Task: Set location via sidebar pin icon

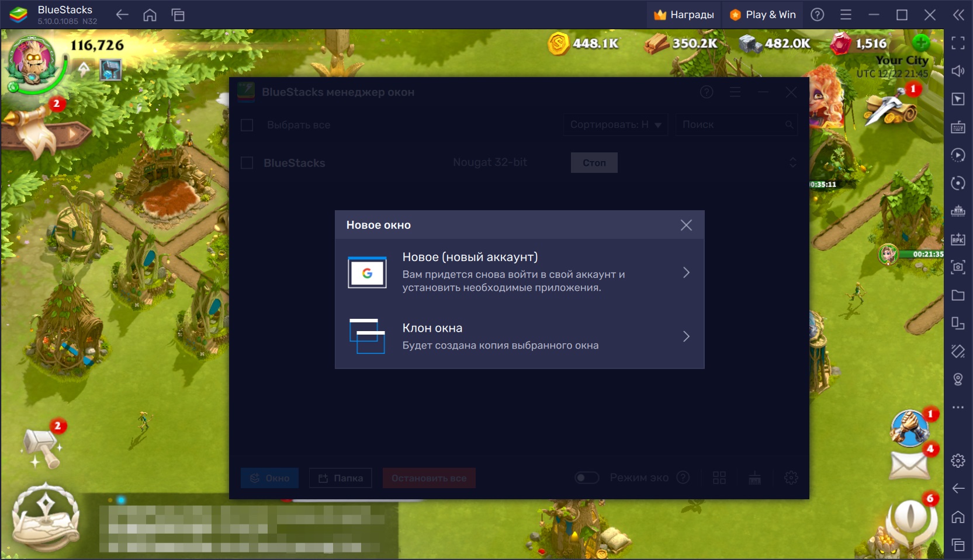Action: pyautogui.click(x=958, y=379)
